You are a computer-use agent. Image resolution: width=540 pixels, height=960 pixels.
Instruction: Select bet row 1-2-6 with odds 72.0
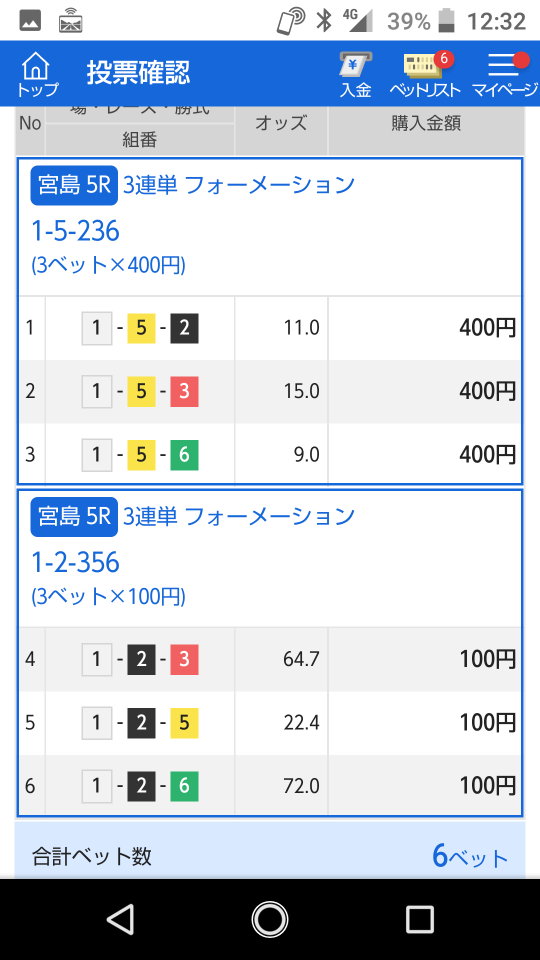coord(270,786)
